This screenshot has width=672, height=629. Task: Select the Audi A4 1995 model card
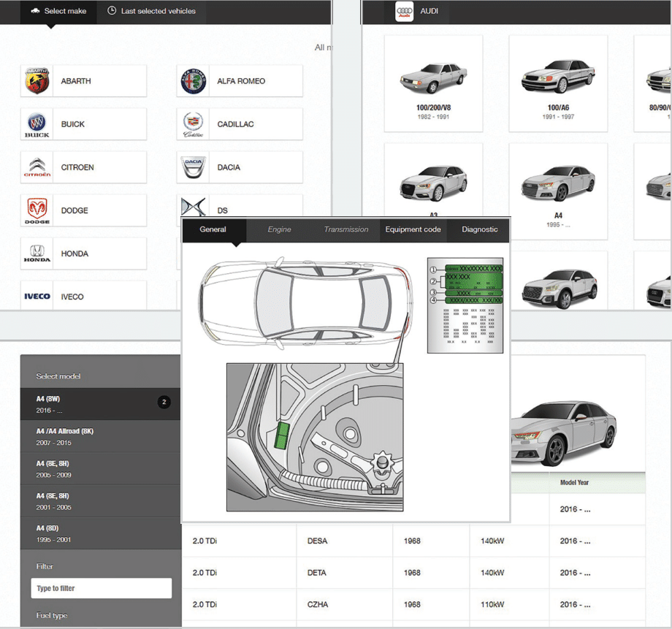(x=558, y=191)
